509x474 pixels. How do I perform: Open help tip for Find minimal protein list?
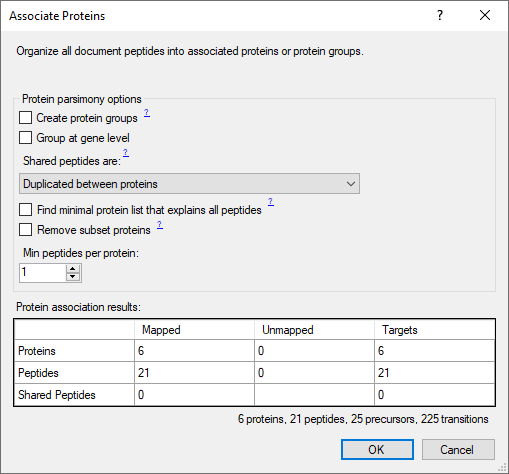click(271, 202)
